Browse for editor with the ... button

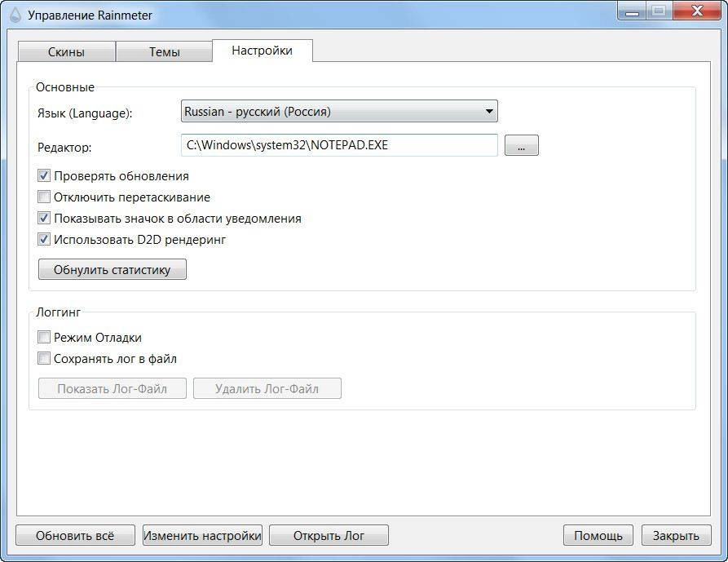(x=522, y=146)
